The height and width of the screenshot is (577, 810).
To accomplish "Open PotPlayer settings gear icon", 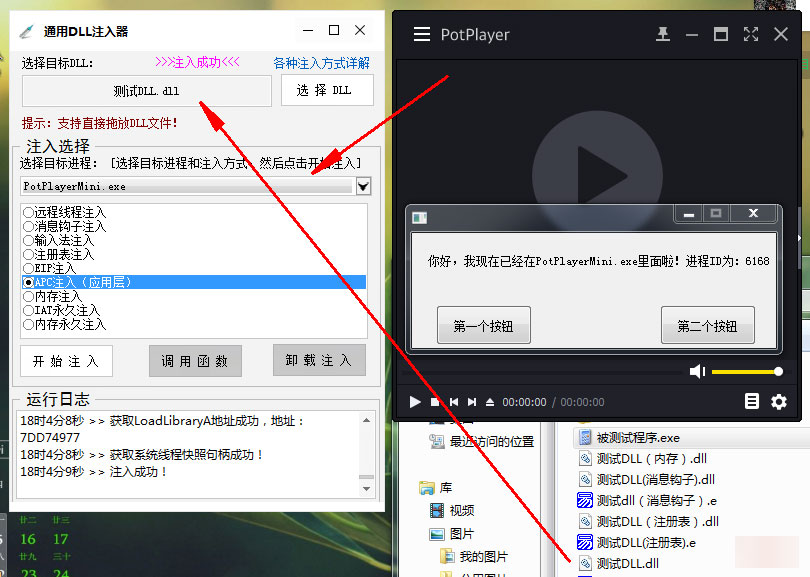I will (778, 401).
